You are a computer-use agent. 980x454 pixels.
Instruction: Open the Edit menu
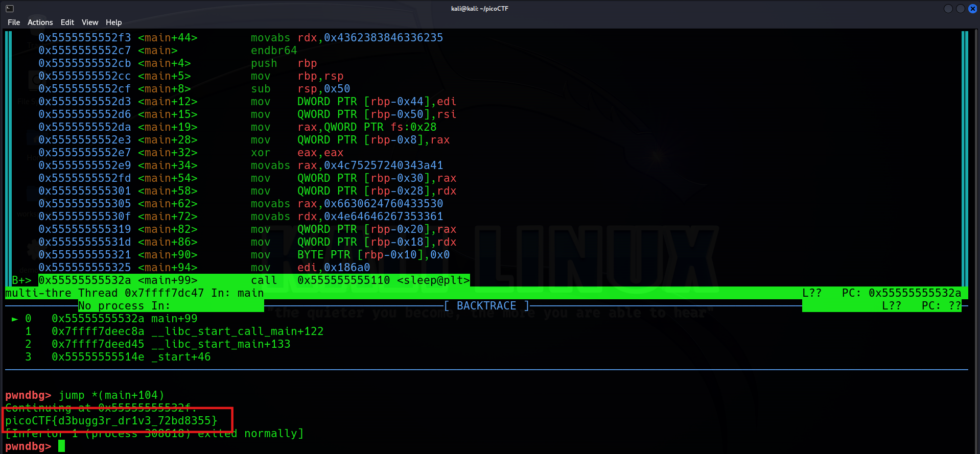point(67,22)
